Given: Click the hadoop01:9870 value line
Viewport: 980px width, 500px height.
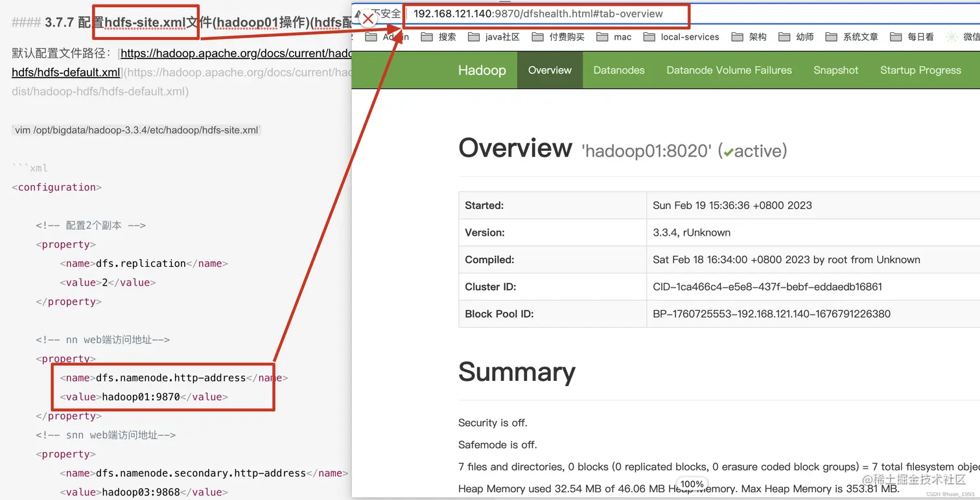Looking at the screenshot, I should point(144,397).
